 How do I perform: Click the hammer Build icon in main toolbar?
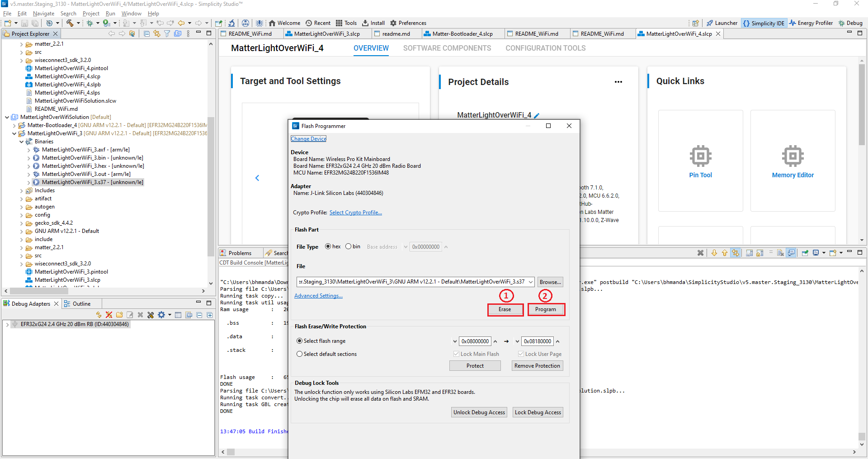tap(70, 23)
